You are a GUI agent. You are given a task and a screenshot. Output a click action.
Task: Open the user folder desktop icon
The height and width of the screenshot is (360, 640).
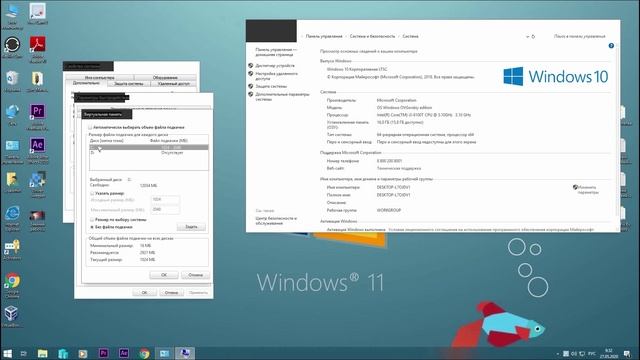pyautogui.click(x=12, y=182)
